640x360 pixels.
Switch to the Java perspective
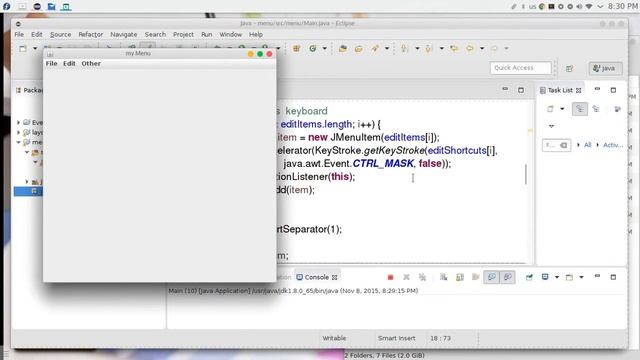coord(605,68)
